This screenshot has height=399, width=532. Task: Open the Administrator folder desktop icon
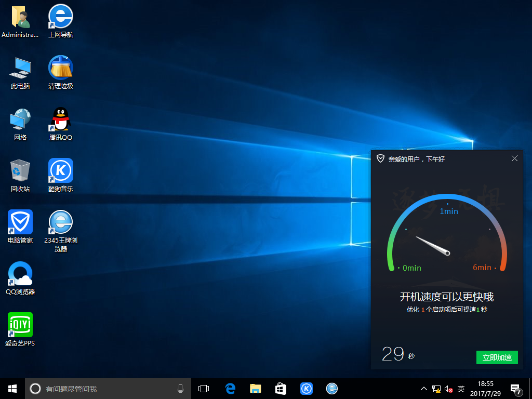20,21
